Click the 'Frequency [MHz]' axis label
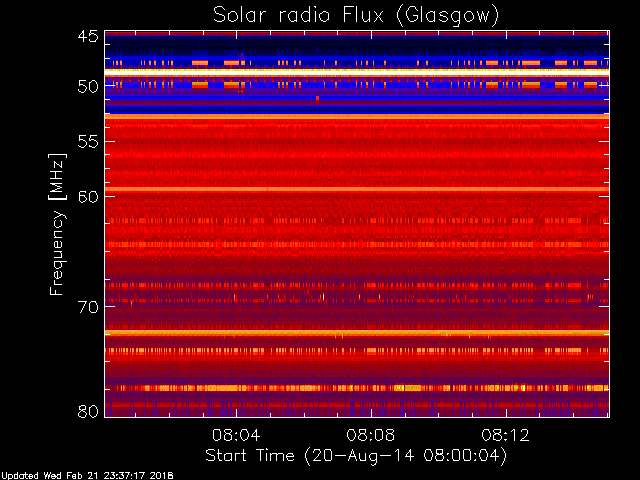Viewport: 640px width, 480px height. point(57,224)
